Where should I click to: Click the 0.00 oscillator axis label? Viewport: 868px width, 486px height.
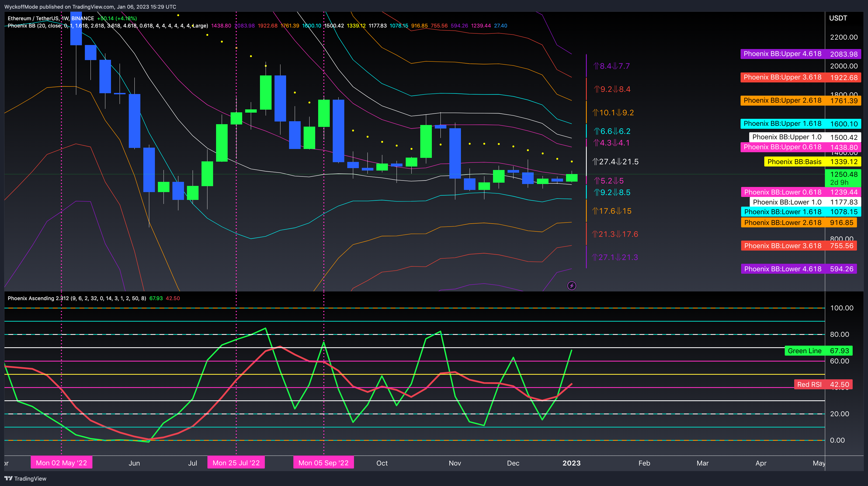[837, 440]
